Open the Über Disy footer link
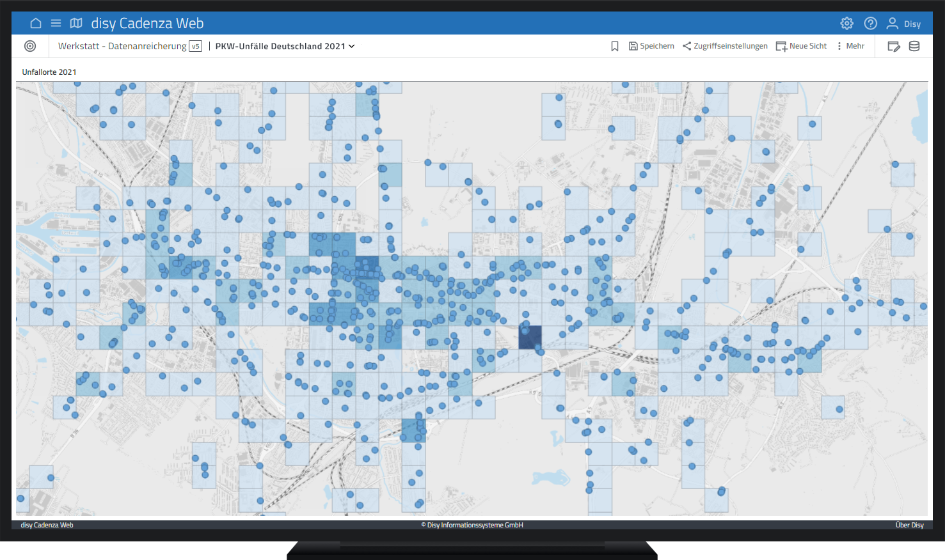The width and height of the screenshot is (945, 560). [x=909, y=525]
